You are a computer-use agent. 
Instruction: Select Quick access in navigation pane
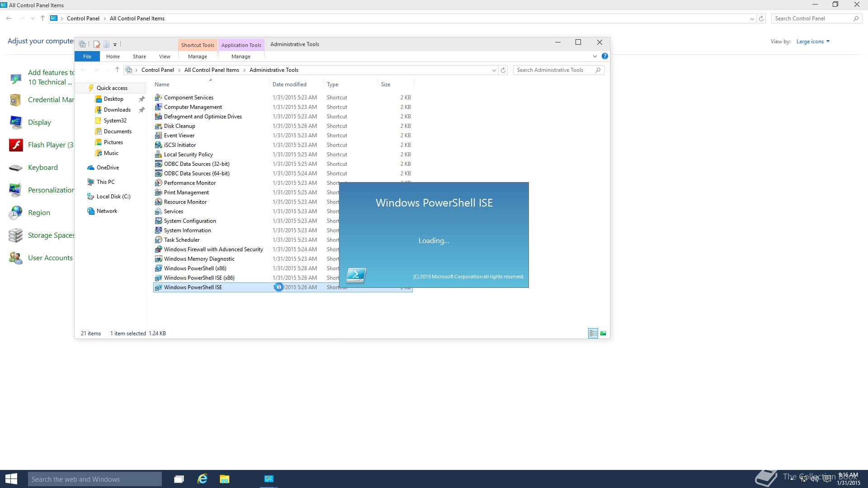pos(111,88)
